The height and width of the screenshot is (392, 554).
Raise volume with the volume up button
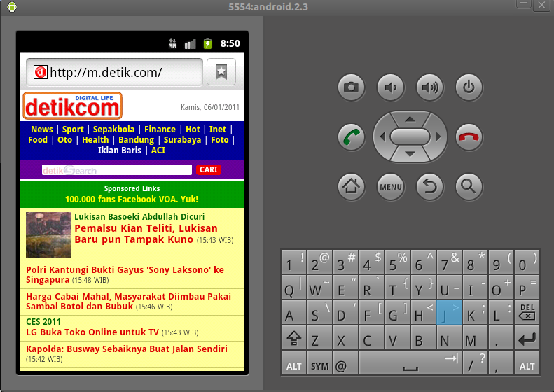click(429, 87)
